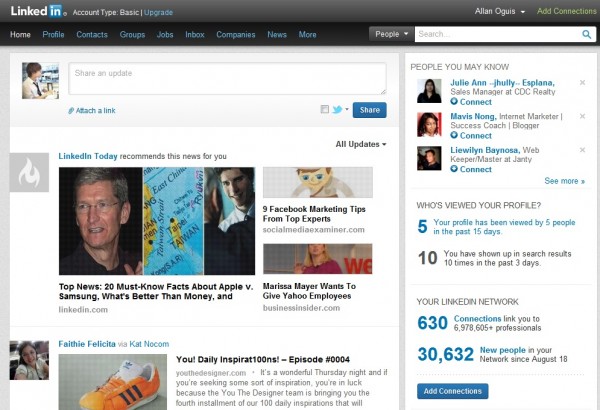Open profile viewed by 5 people link
The width and height of the screenshot is (600, 410).
click(504, 227)
